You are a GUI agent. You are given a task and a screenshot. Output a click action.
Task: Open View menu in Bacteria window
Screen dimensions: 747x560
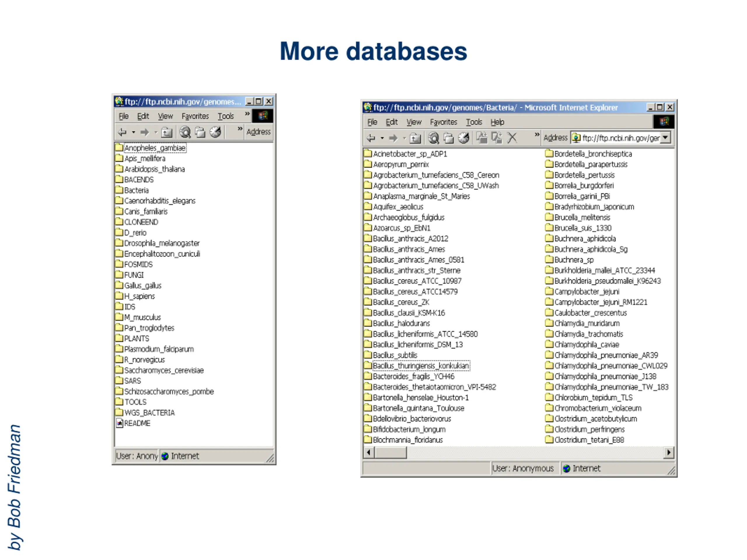click(x=414, y=122)
